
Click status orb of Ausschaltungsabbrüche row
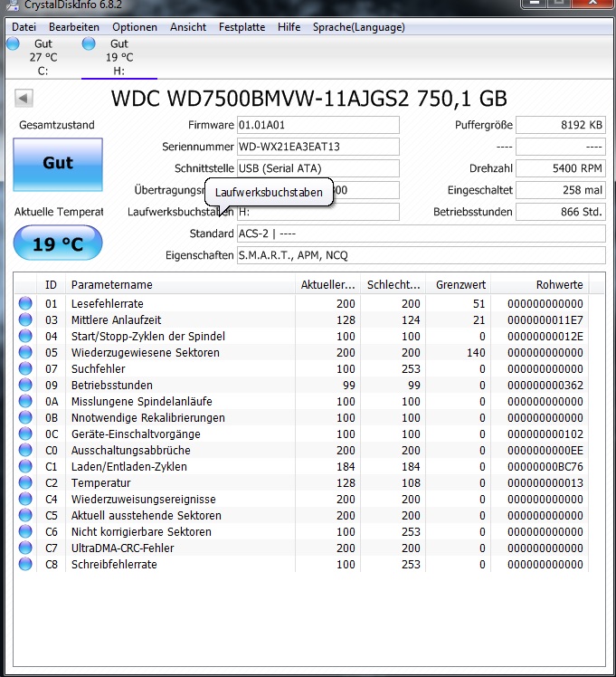25,450
